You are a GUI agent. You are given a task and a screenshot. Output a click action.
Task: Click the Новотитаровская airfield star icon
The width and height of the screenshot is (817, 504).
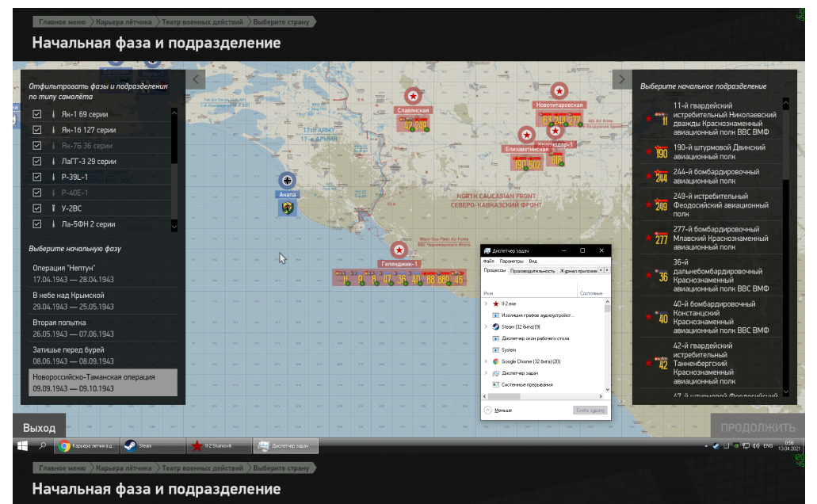click(559, 91)
